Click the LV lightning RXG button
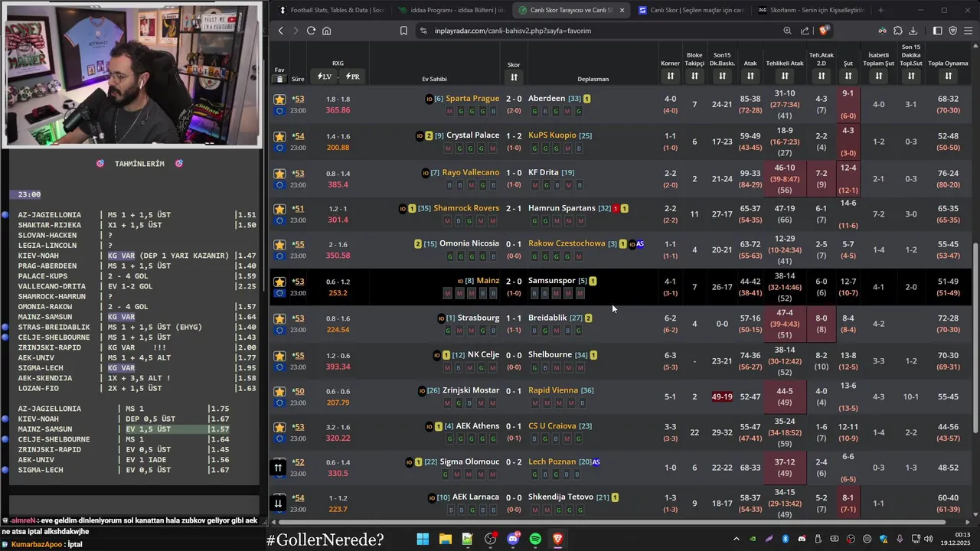This screenshot has width=980, height=551. click(x=325, y=77)
